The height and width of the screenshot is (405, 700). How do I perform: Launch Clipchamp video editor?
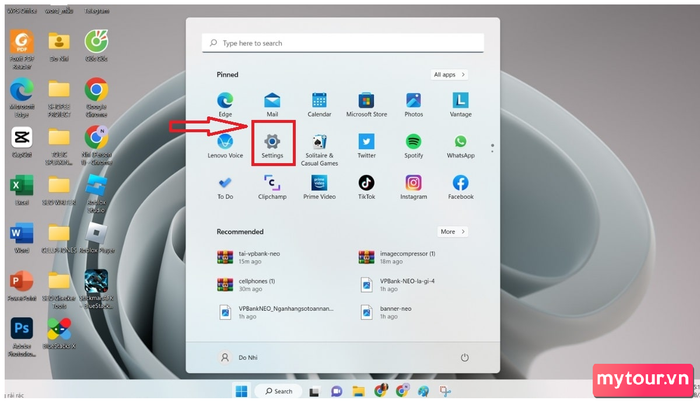(272, 187)
